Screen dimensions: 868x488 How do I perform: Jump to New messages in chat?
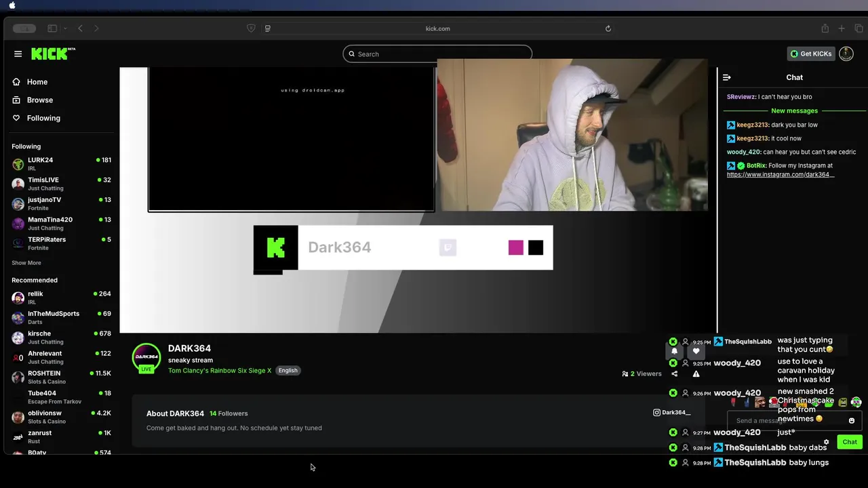tap(794, 110)
